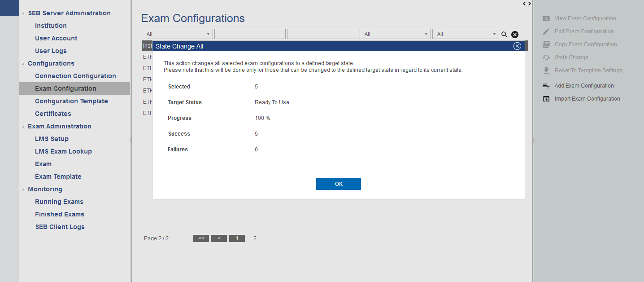Click the Import Exam Configuration icon
Image resolution: width=644 pixels, height=282 pixels.
click(546, 99)
